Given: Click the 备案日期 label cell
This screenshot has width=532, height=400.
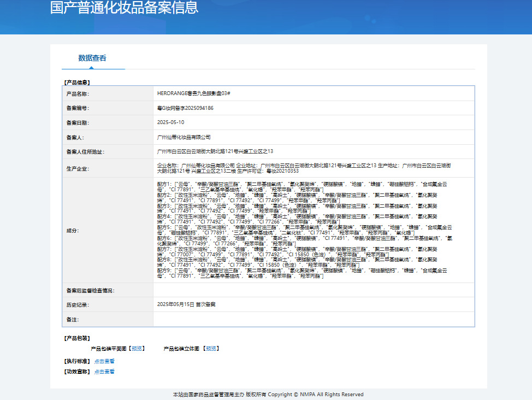Looking at the screenshot, I should (108, 122).
